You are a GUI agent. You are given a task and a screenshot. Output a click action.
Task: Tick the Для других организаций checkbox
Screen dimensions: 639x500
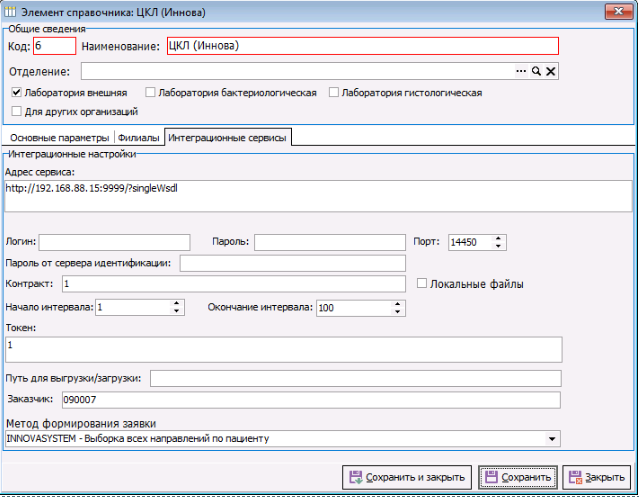tap(17, 112)
